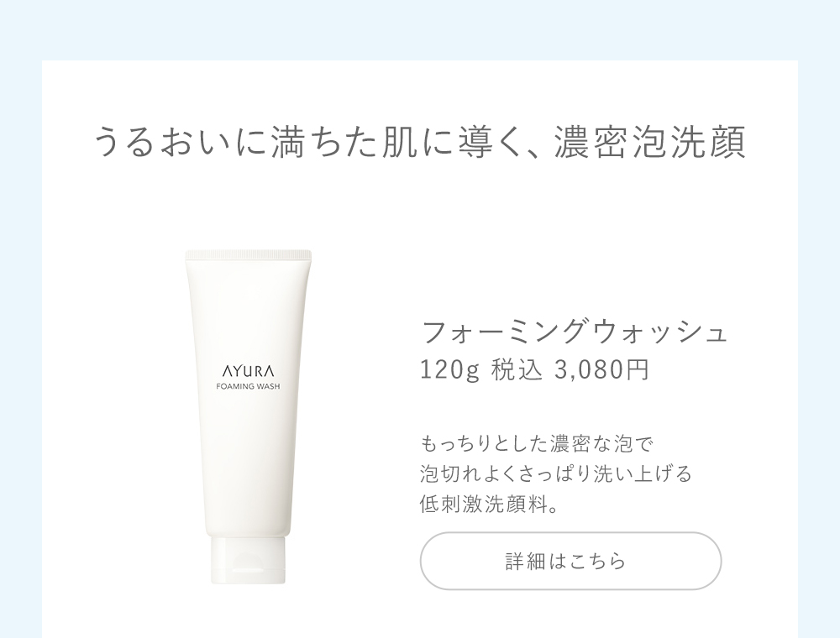The height and width of the screenshot is (638, 840).
Task: Select the 120g weight text
Action: coord(449,370)
